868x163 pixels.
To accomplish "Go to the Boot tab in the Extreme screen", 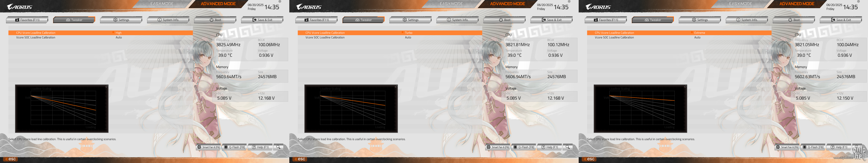I will click(794, 20).
